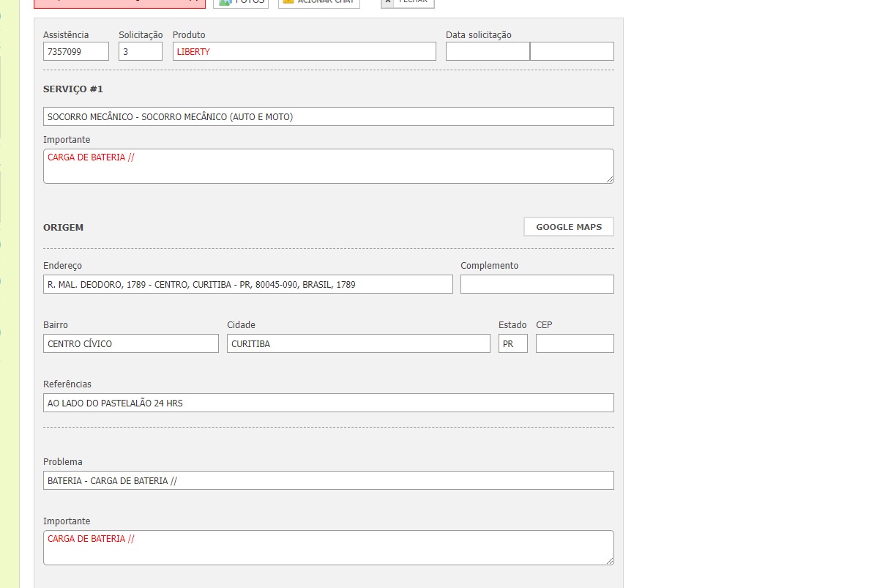Focus the empty Complemento field
Screen dimensions: 888x588
pyautogui.click(x=537, y=284)
